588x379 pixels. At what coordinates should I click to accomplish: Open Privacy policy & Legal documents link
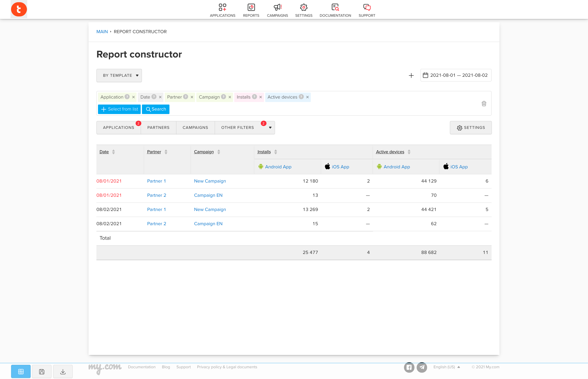(x=227, y=367)
